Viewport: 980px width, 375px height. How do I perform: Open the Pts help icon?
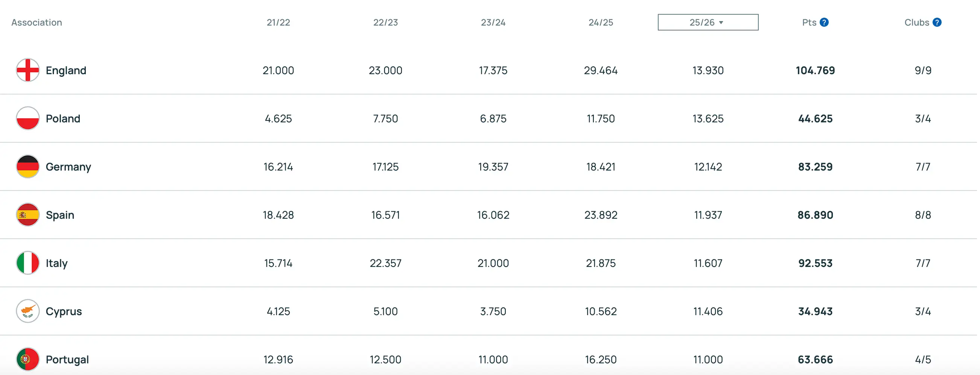(824, 23)
